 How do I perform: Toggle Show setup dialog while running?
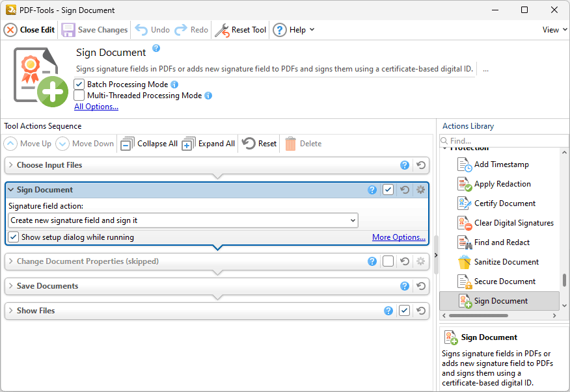(14, 237)
